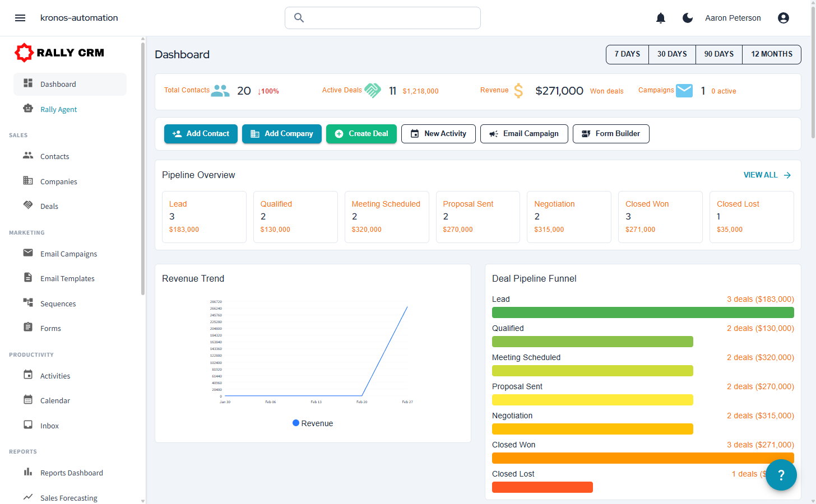The height and width of the screenshot is (504, 816).
Task: Collapse the sidebar with the hamburger menu
Action: (20, 17)
